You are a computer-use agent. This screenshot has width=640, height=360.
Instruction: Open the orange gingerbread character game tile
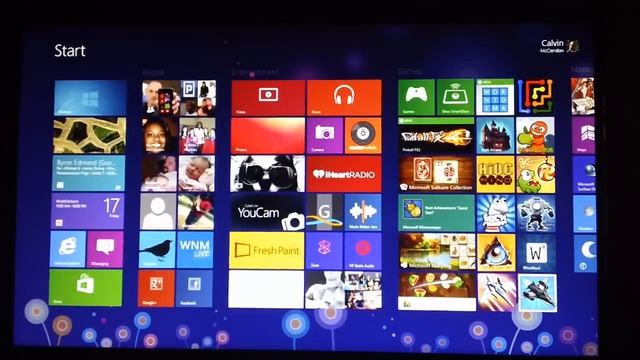tap(535, 136)
